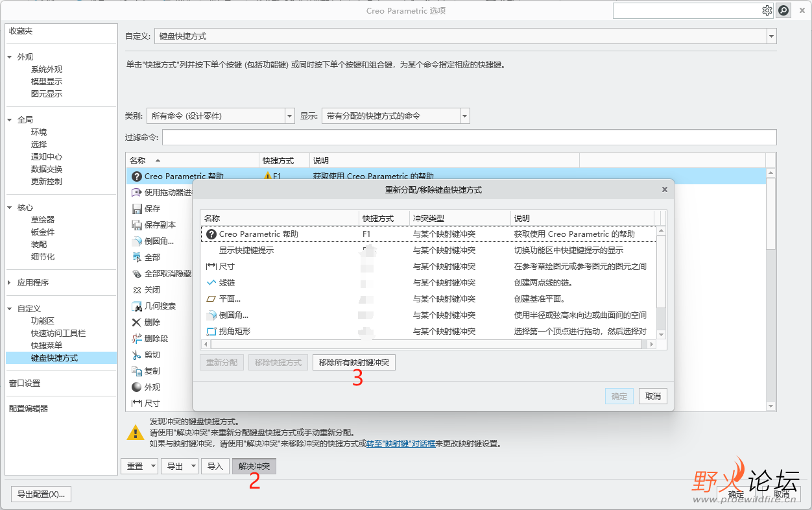Screen dimensions: 812x510
Task: Open the 自定义 dropdown for 键盘快捷方式
Action: (x=771, y=36)
